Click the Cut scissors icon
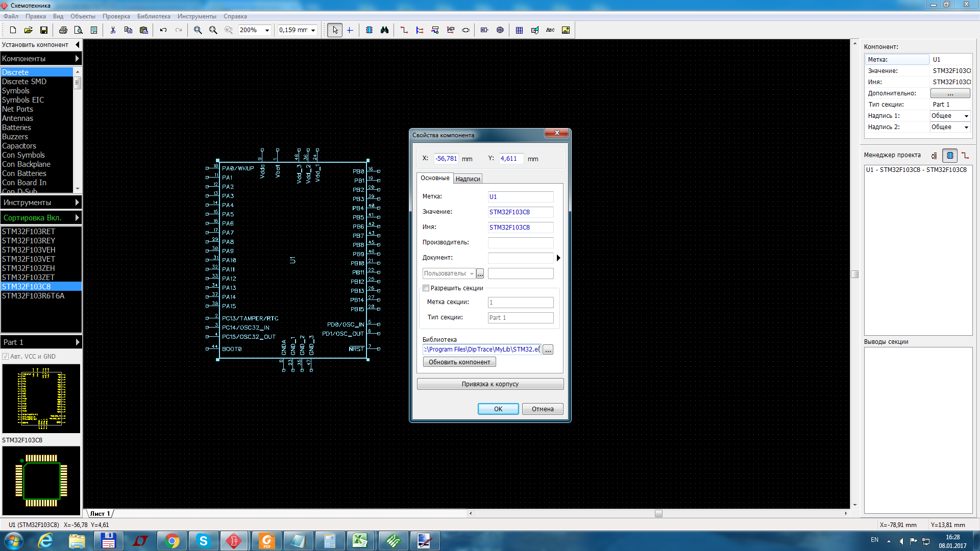 [113, 30]
